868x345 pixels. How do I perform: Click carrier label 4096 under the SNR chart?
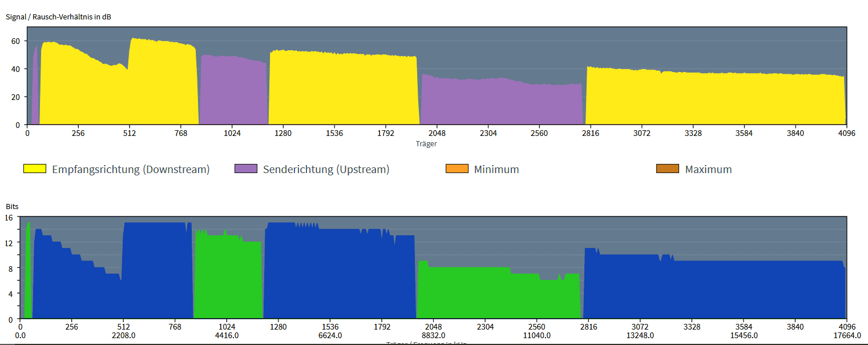[846, 133]
